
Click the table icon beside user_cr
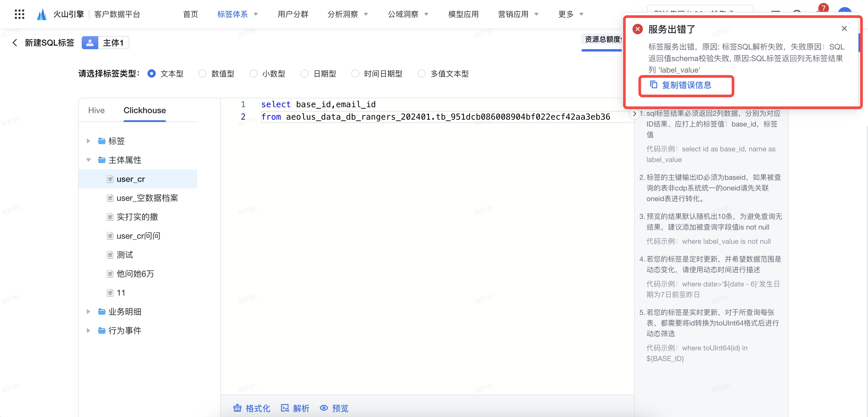tap(110, 179)
